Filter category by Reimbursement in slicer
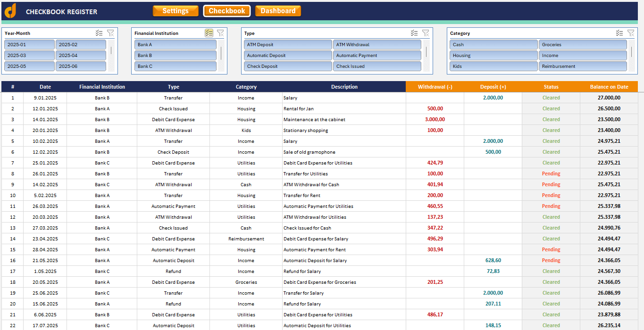 pyautogui.click(x=583, y=66)
